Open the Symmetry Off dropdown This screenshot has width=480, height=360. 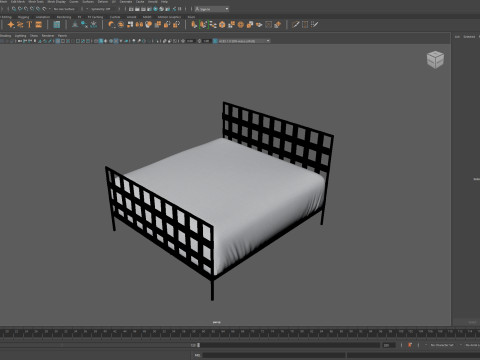click(x=101, y=9)
